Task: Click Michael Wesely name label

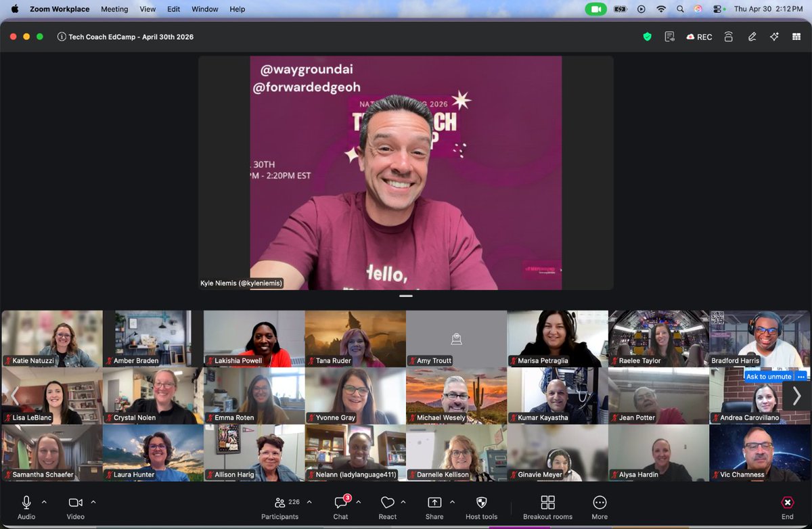Action: coord(441,418)
